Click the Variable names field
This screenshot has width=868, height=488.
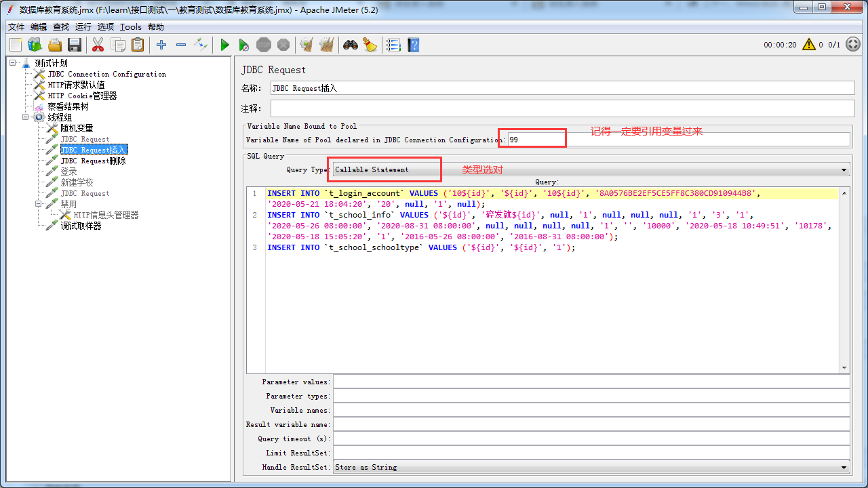pos(591,410)
